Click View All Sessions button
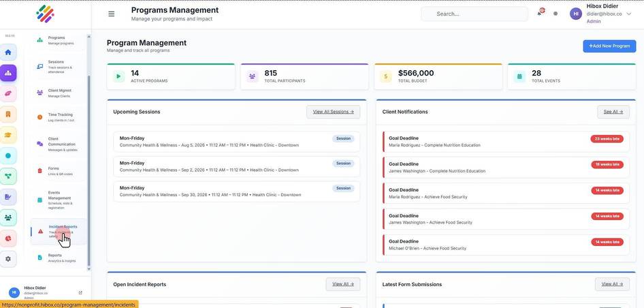Screen dimensions: 644x308 tap(333, 112)
